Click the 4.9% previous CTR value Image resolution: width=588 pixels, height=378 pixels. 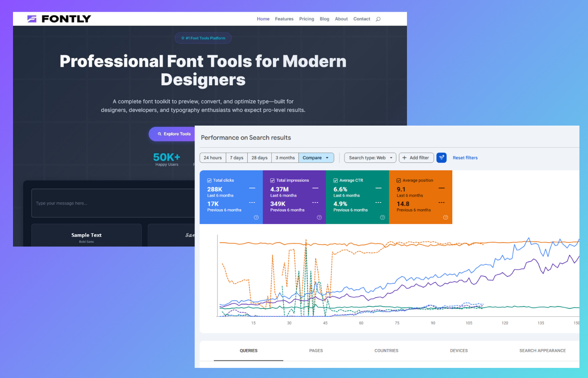[x=340, y=204]
